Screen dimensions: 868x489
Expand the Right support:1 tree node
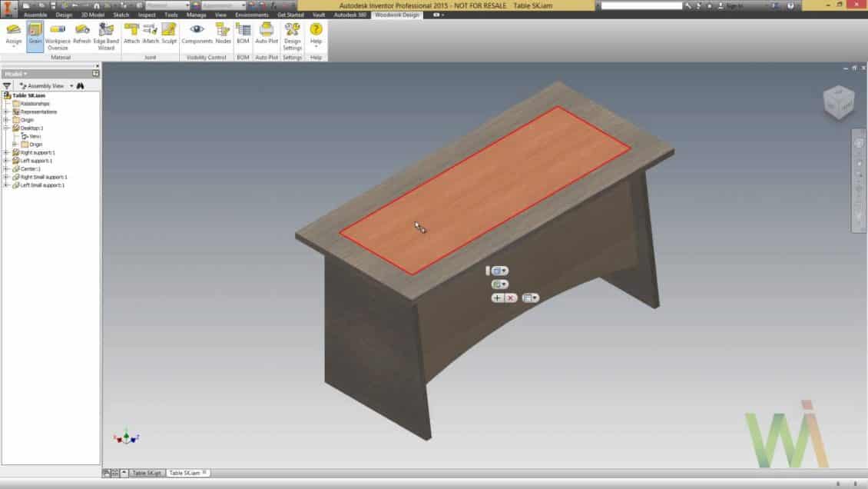click(x=5, y=152)
